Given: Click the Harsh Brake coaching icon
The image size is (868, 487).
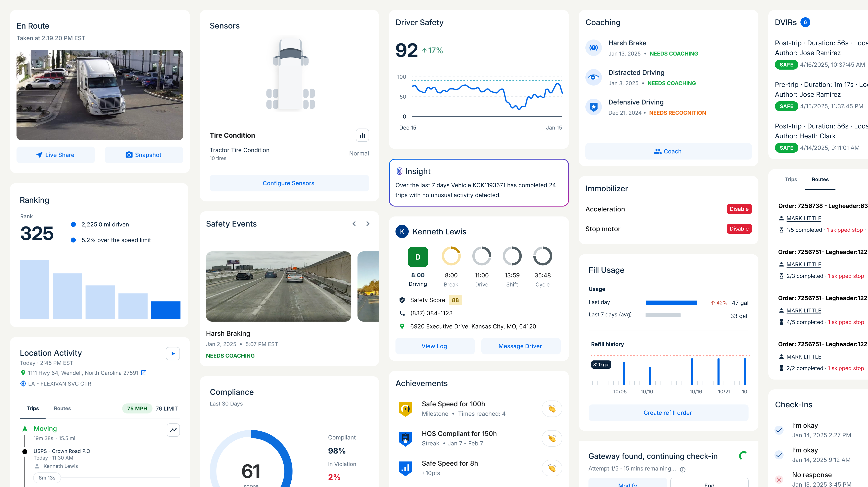Looking at the screenshot, I should tap(593, 48).
